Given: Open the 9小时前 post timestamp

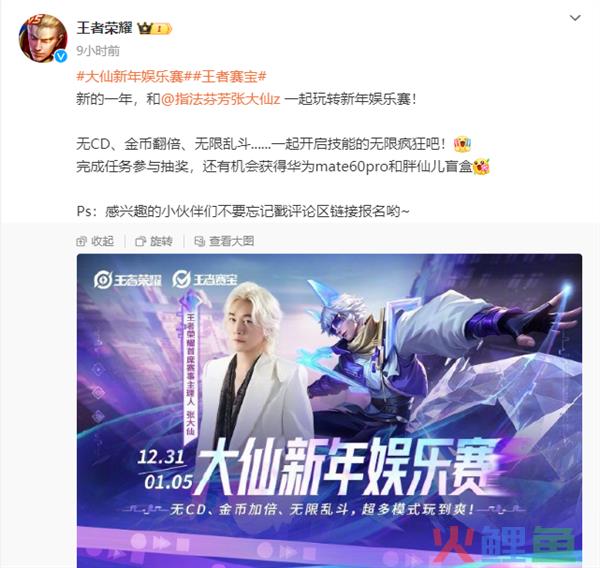Looking at the screenshot, I should [x=98, y=51].
